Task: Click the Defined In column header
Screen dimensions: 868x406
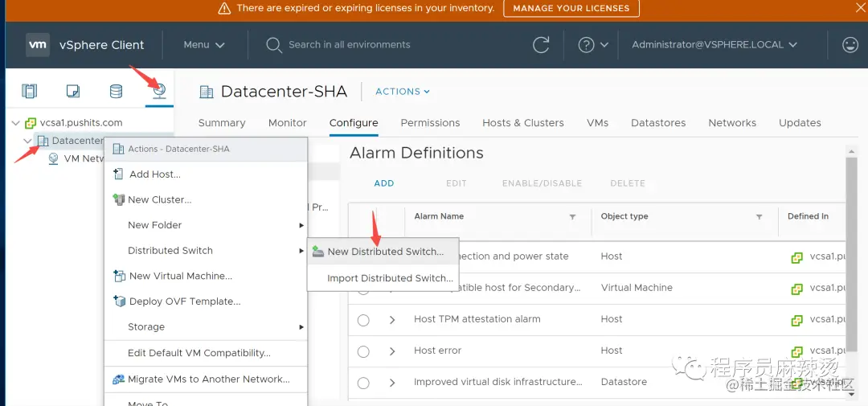Action: 808,216
